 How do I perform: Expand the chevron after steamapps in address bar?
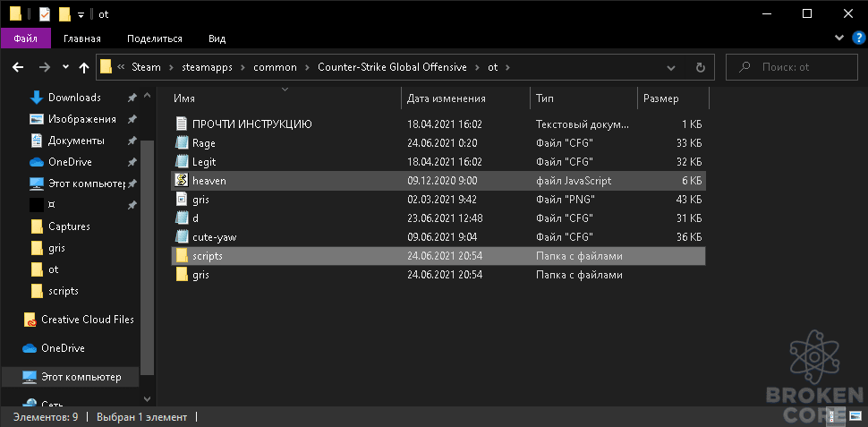coord(243,67)
